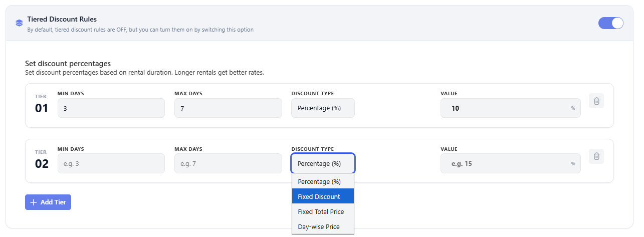Click the Add Tier button
The width and height of the screenshot is (644, 237).
48,202
